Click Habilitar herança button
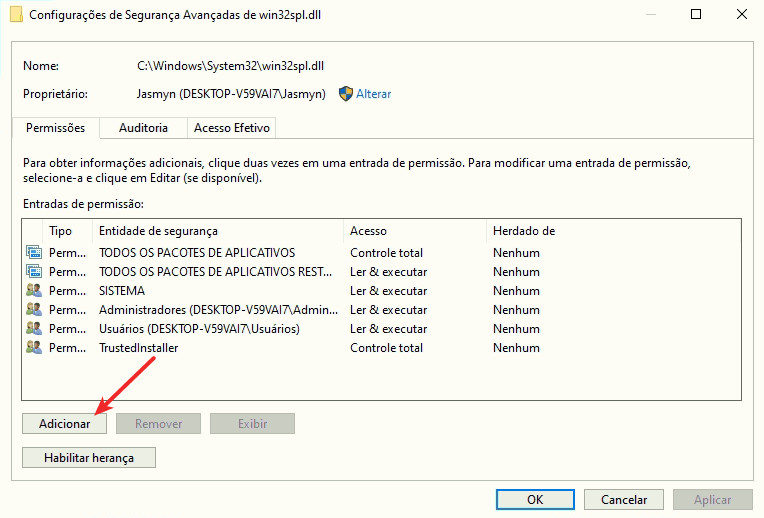The width and height of the screenshot is (764, 518). (x=89, y=458)
